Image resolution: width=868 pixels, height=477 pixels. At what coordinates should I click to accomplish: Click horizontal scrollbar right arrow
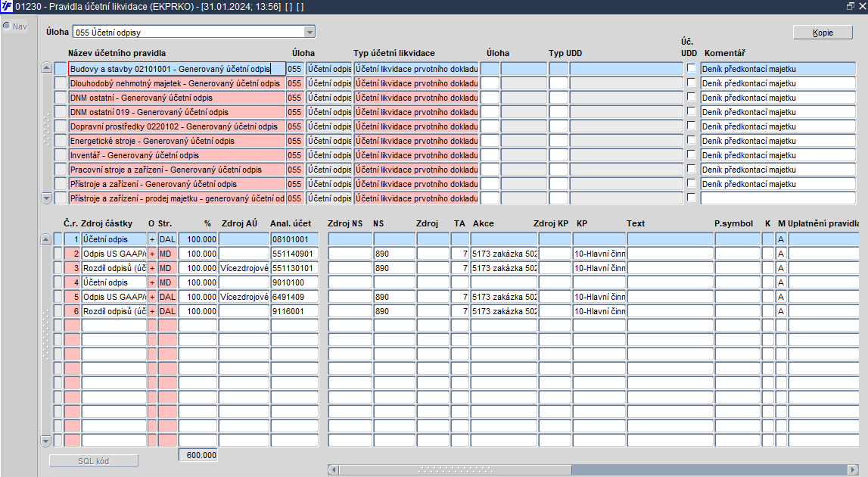(x=853, y=469)
